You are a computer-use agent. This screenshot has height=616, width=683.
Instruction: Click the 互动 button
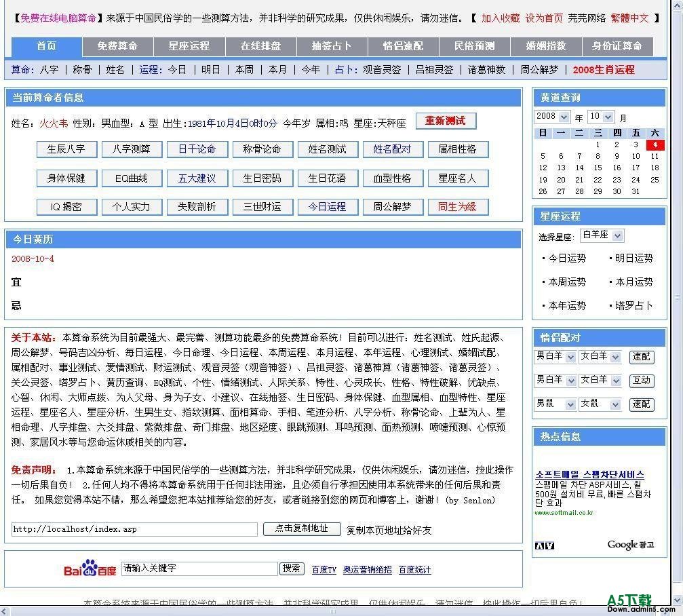click(x=642, y=381)
